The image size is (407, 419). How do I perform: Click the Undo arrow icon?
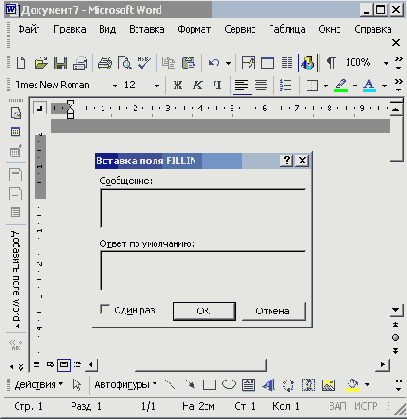(x=214, y=63)
